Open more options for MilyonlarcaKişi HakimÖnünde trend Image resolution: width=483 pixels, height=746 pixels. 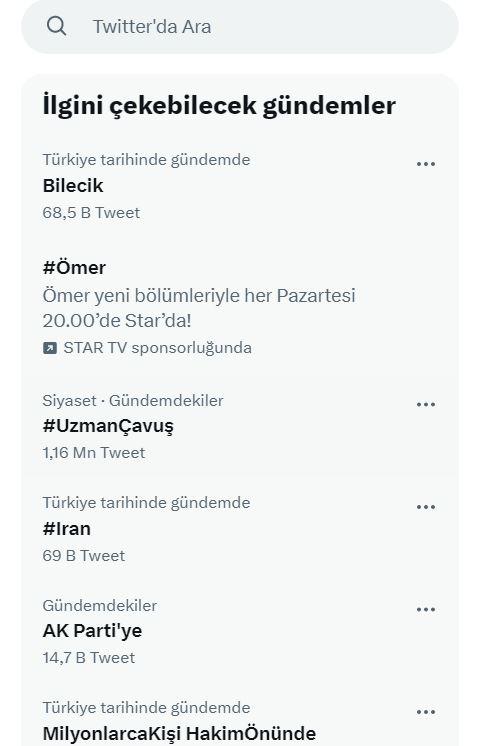point(425,712)
